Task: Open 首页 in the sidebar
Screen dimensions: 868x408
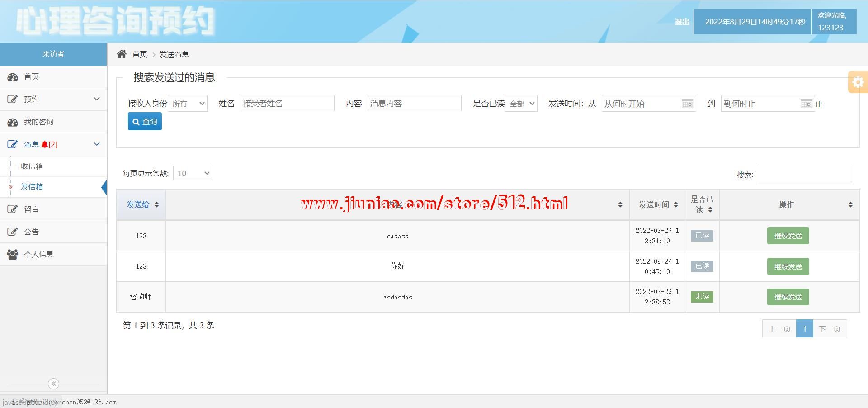Action: coord(53,77)
